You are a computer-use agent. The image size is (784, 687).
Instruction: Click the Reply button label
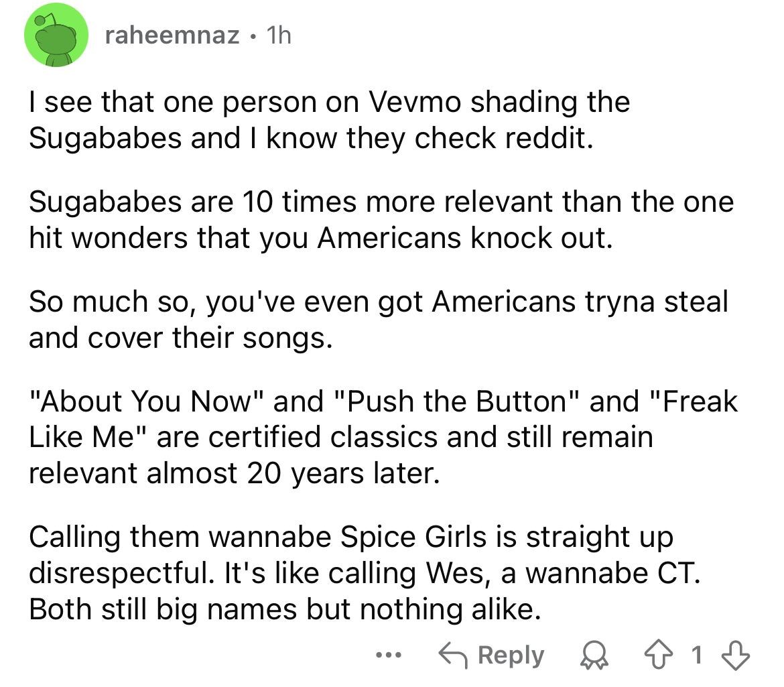[511, 655]
